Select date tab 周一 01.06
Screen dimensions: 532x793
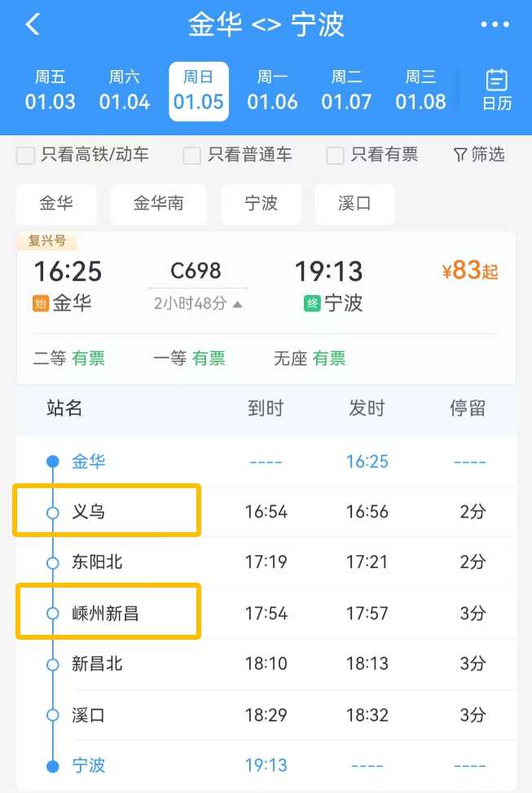coord(273,90)
